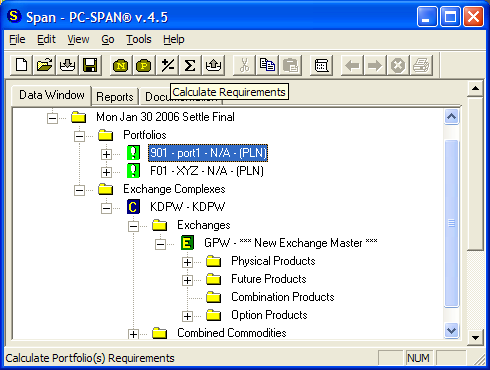Click the Copy toolbar icon

click(267, 65)
